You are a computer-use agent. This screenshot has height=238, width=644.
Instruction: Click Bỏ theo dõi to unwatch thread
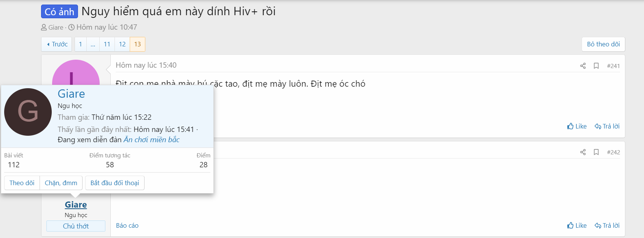(x=603, y=44)
